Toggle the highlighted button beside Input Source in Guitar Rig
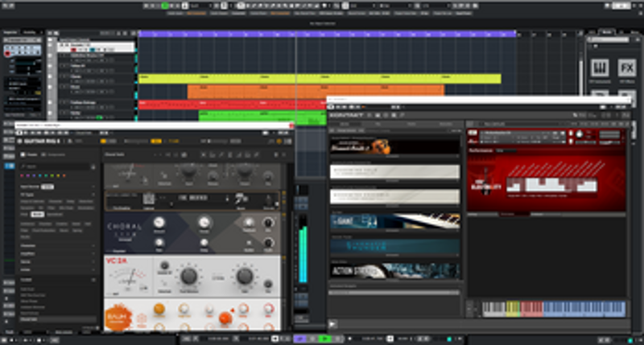644x345 pixels. [x=47, y=187]
